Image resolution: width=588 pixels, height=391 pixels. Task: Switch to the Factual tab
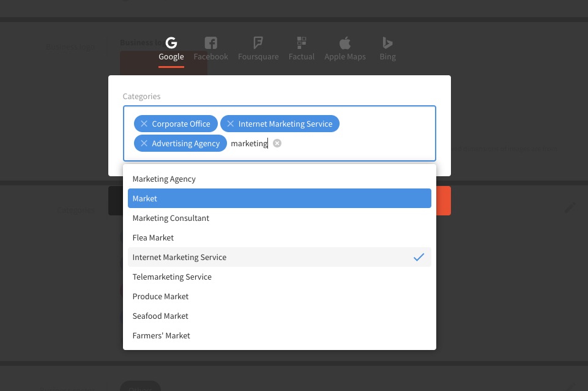(x=302, y=49)
